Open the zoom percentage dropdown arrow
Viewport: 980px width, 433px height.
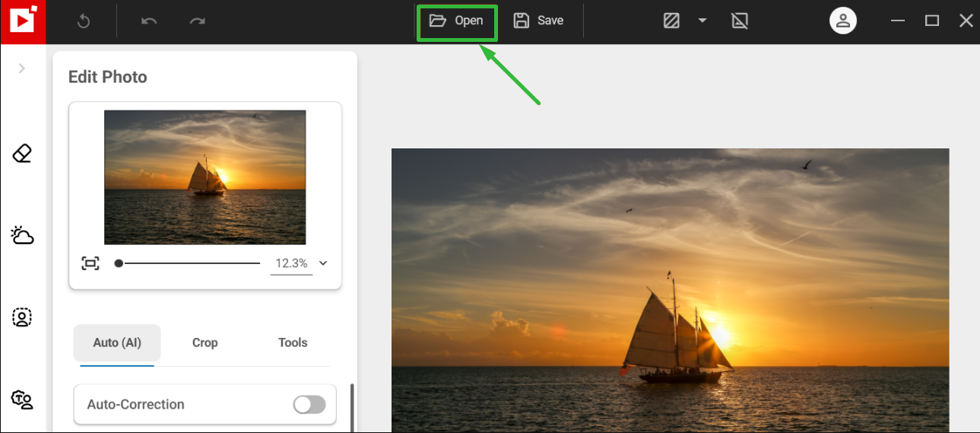[x=323, y=263]
